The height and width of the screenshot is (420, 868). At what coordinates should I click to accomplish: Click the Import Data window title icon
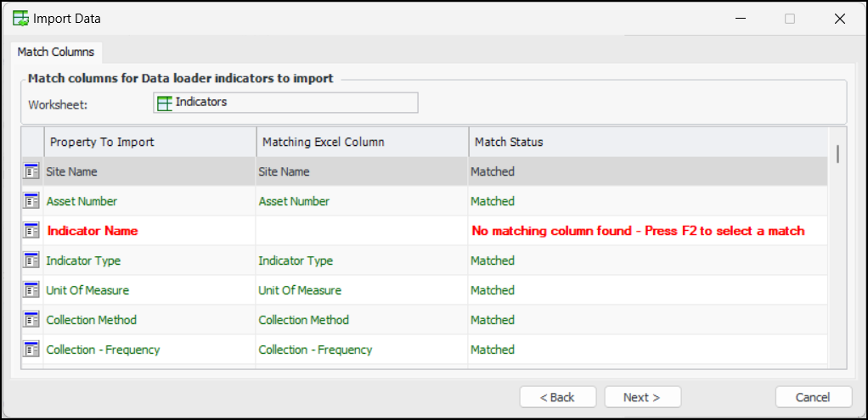tap(20, 19)
